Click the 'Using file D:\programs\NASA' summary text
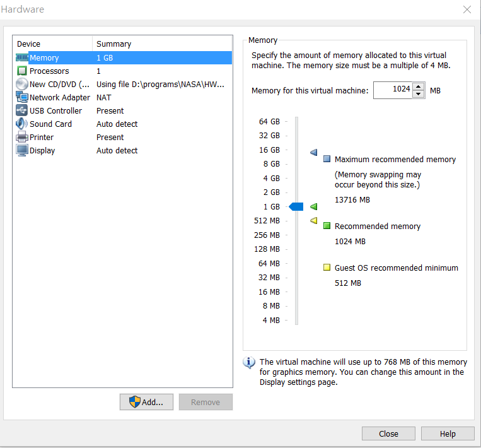Screen dimensions: 481x448 pyautogui.click(x=160, y=84)
